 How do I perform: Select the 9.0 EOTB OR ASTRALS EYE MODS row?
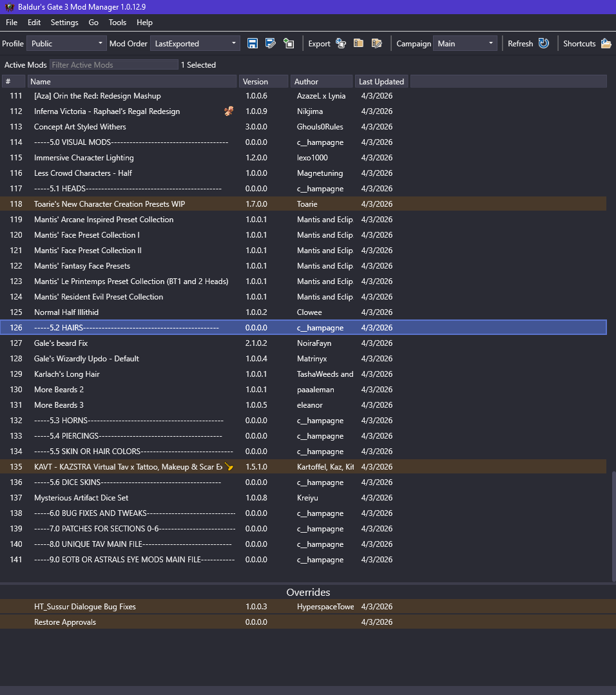point(303,559)
